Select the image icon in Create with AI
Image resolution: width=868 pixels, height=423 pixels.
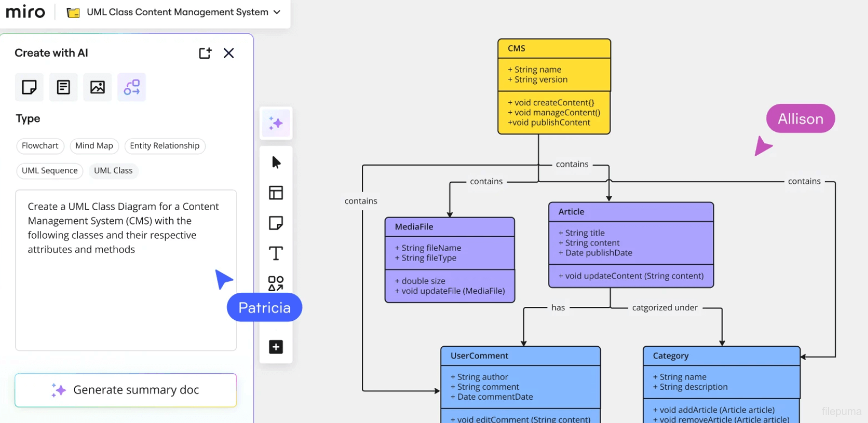[x=97, y=87]
